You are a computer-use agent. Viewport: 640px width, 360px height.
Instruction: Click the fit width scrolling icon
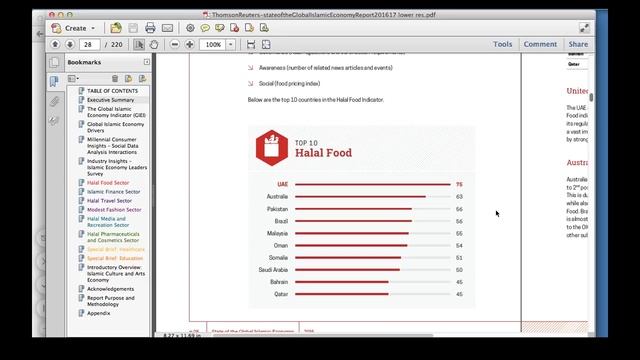point(251,44)
